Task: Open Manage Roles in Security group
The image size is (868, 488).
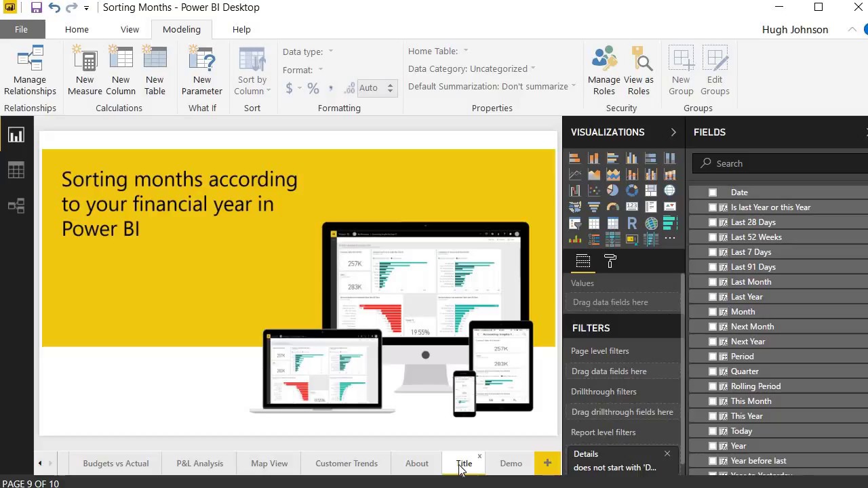Action: (604, 71)
